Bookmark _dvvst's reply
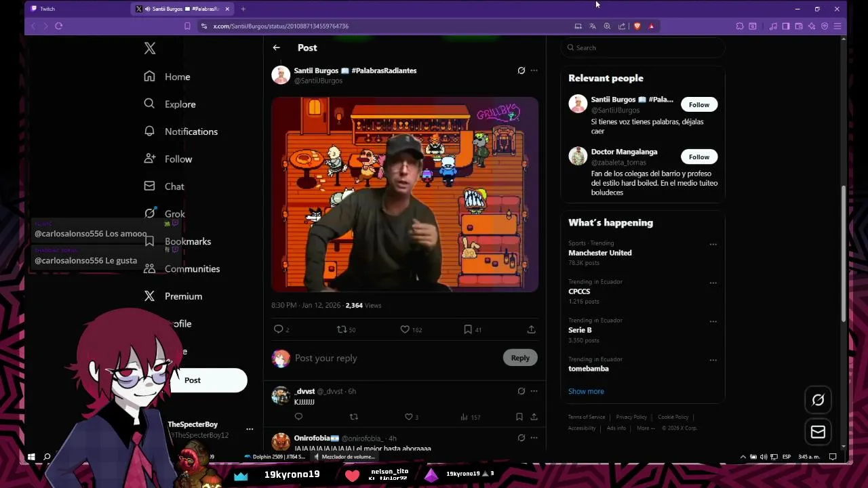868x488 pixels. coord(519,417)
